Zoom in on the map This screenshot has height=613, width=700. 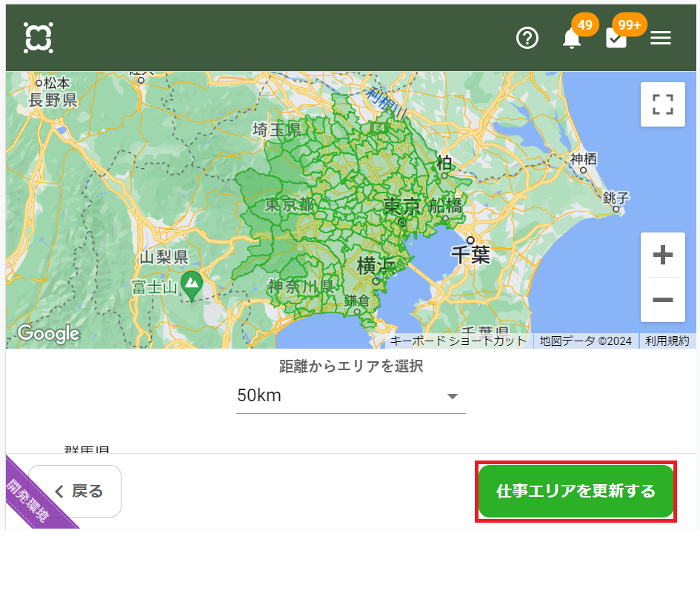(662, 255)
